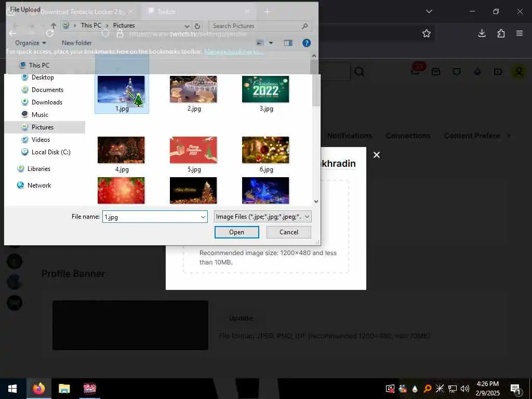The image size is (532, 399).
Task: Bookmark this page with the star icon
Action: [427, 33]
